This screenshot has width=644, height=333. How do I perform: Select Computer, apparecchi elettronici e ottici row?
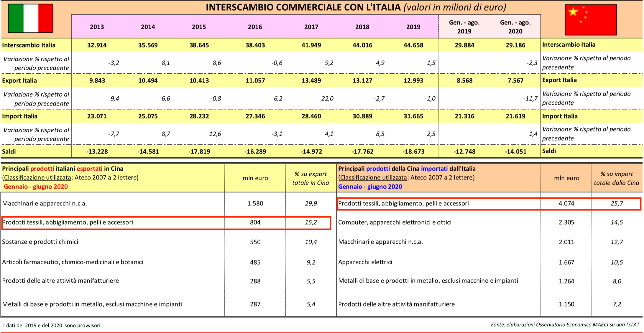pos(395,222)
